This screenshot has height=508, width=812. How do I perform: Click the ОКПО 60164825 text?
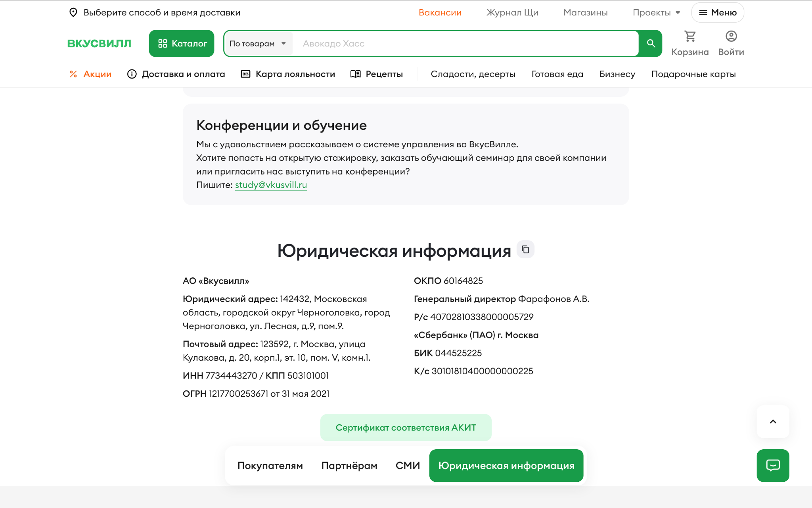(448, 281)
